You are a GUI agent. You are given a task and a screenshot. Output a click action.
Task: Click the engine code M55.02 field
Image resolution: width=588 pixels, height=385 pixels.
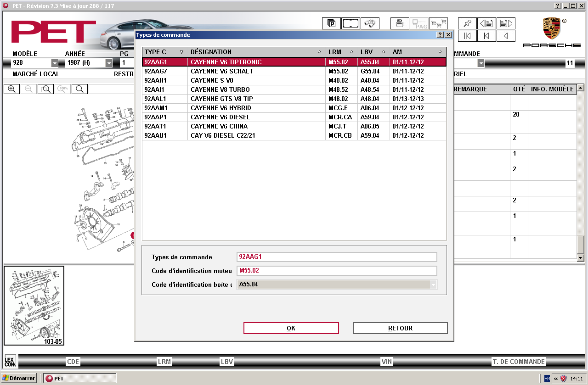point(337,271)
